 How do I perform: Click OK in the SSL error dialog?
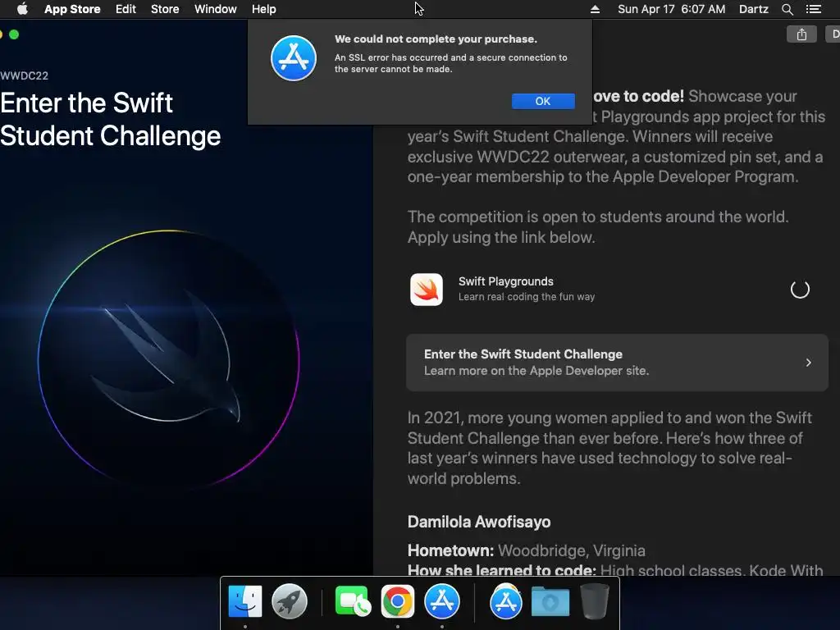543,101
